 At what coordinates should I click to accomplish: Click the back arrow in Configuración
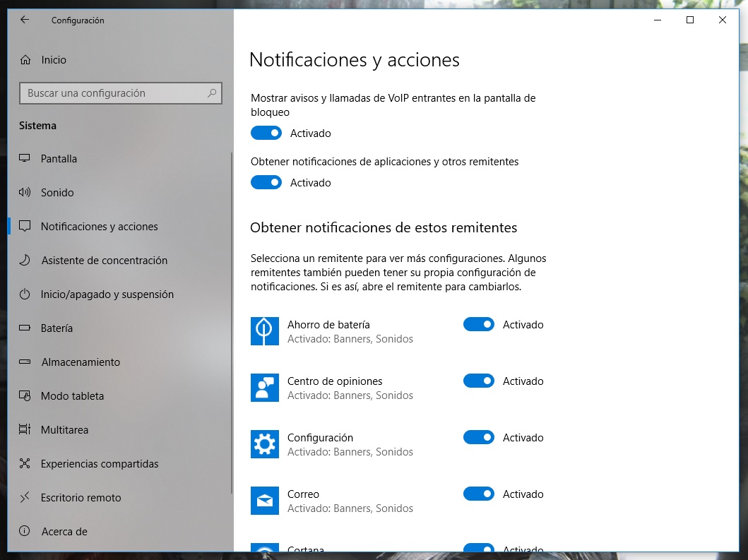[25, 20]
